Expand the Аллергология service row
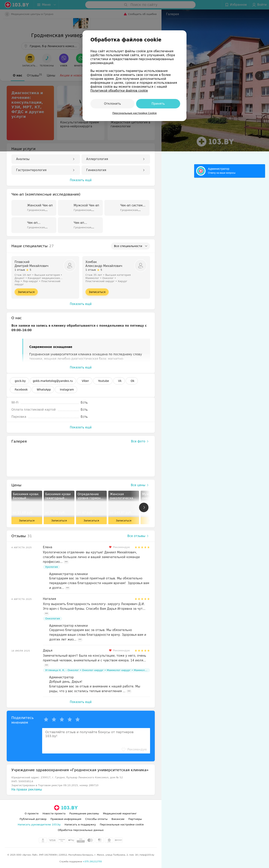 (116, 159)
